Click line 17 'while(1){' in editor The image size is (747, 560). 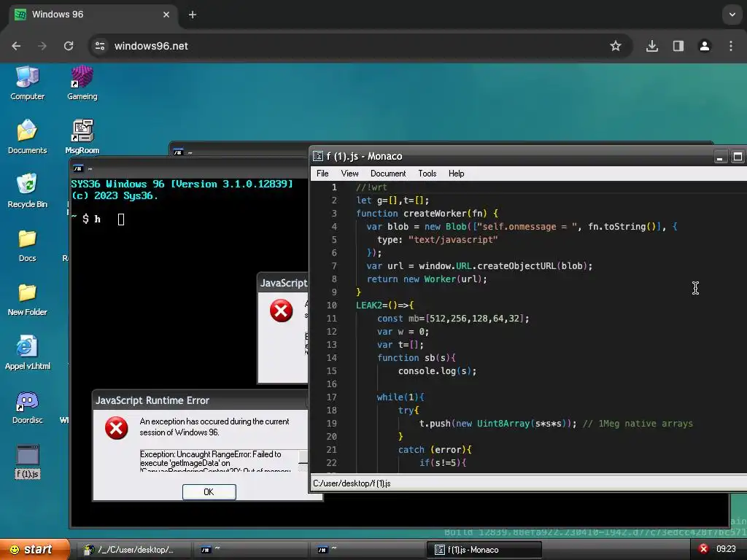[400, 397]
